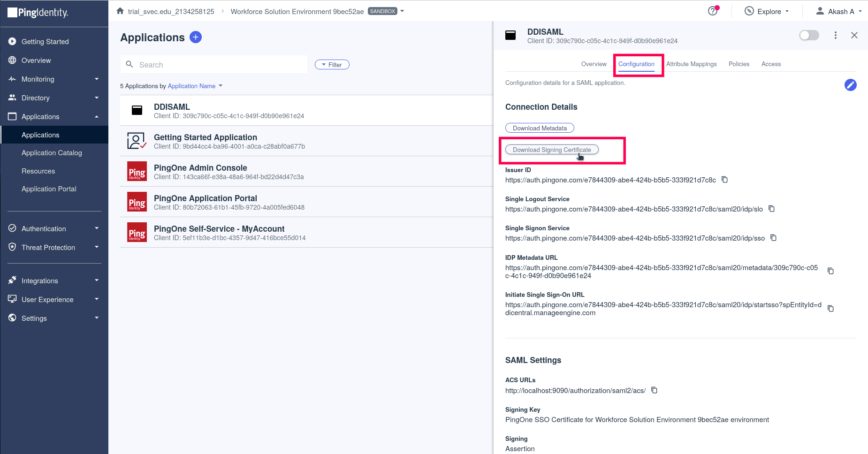
Task: Click the Getting Started sidebar icon
Action: click(12, 41)
